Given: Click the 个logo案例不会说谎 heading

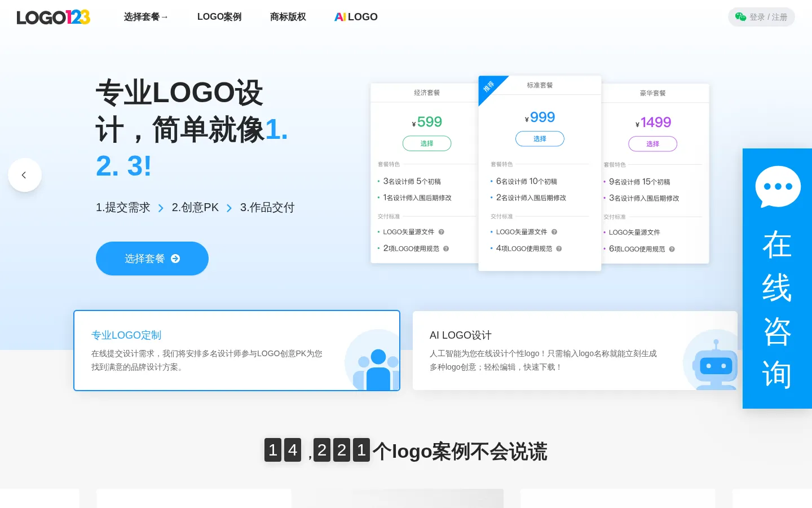Looking at the screenshot, I should click(x=460, y=452).
